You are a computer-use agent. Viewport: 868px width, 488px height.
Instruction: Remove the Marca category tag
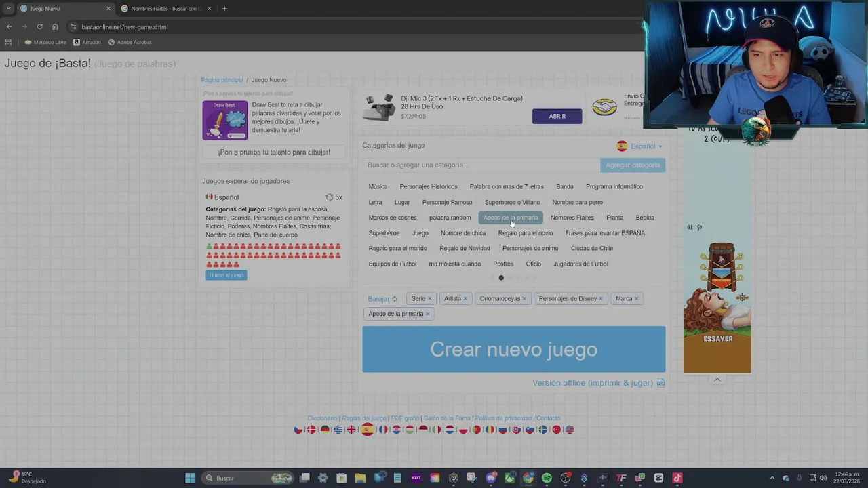click(636, 299)
